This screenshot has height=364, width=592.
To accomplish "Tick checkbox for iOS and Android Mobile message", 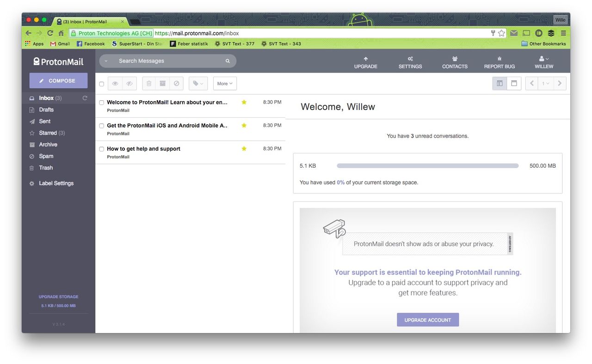I will [102, 126].
